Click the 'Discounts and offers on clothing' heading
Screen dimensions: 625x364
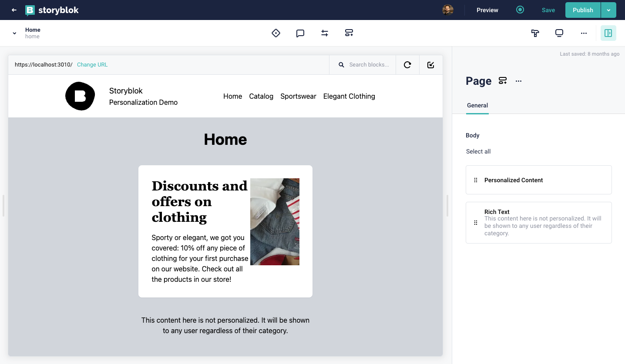(x=199, y=201)
